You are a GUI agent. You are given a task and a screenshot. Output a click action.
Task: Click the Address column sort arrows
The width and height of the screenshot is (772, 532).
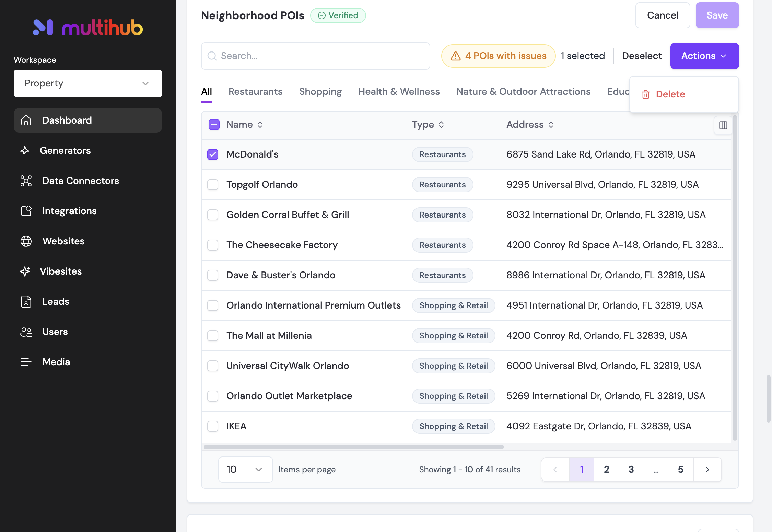pyautogui.click(x=551, y=125)
